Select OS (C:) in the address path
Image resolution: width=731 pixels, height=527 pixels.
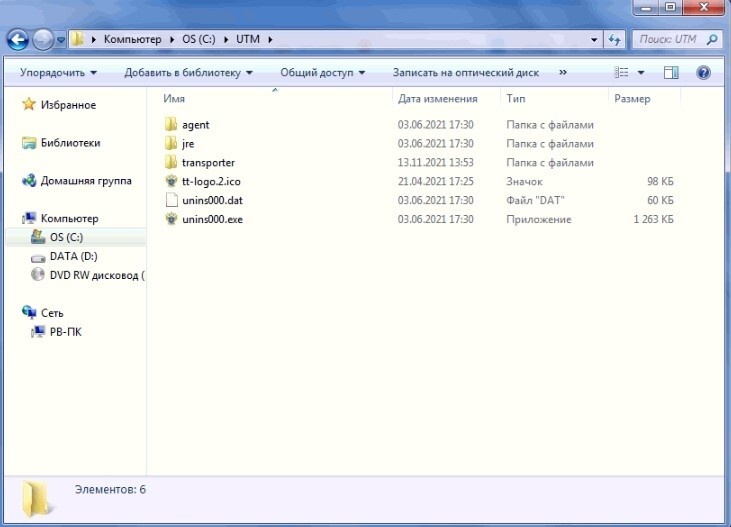click(199, 39)
